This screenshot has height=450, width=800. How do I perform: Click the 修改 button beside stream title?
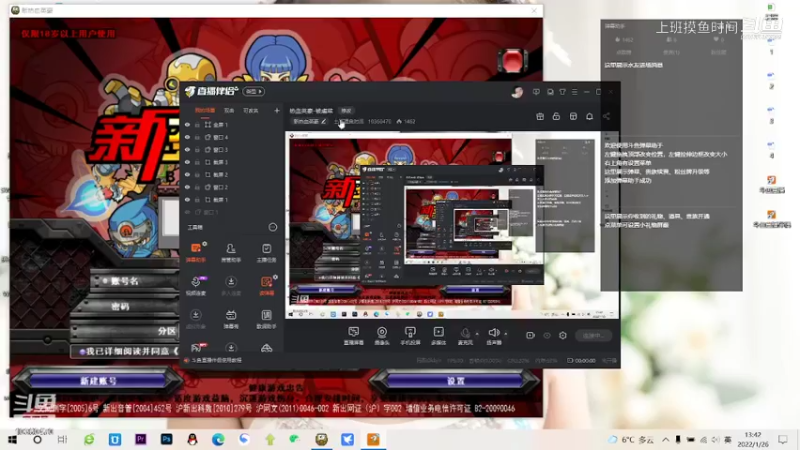pyautogui.click(x=346, y=110)
